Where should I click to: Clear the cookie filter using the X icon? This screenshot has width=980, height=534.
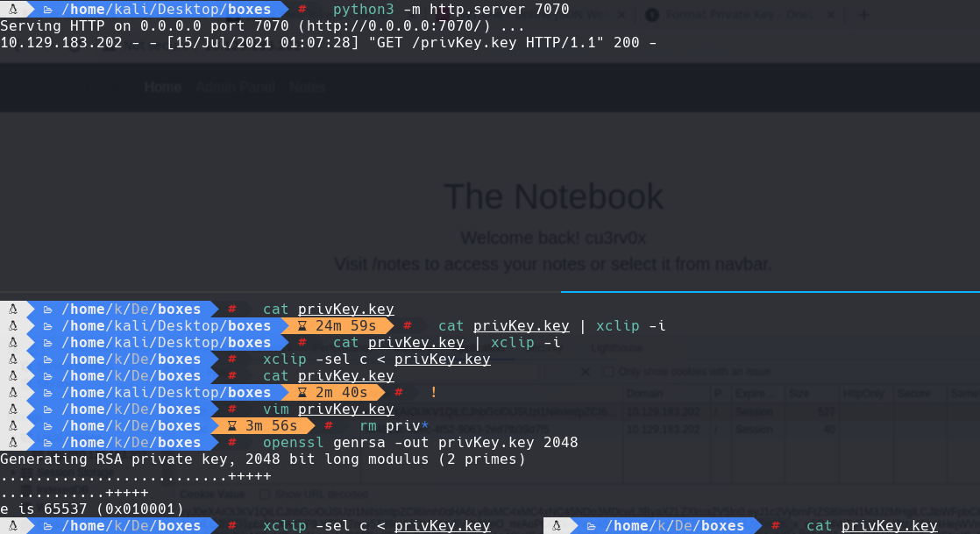click(584, 372)
